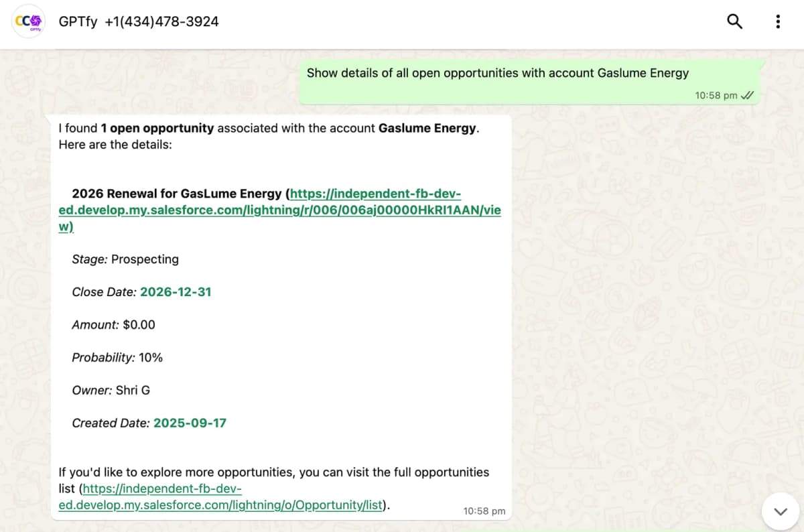Viewport: 804px width, 532px height.
Task: Click the 'Probability: 10%' line
Action: click(117, 358)
